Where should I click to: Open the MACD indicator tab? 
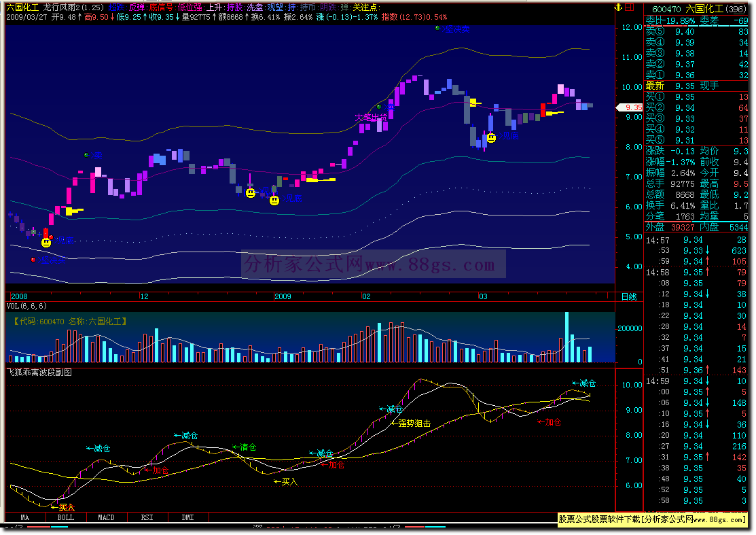107,517
